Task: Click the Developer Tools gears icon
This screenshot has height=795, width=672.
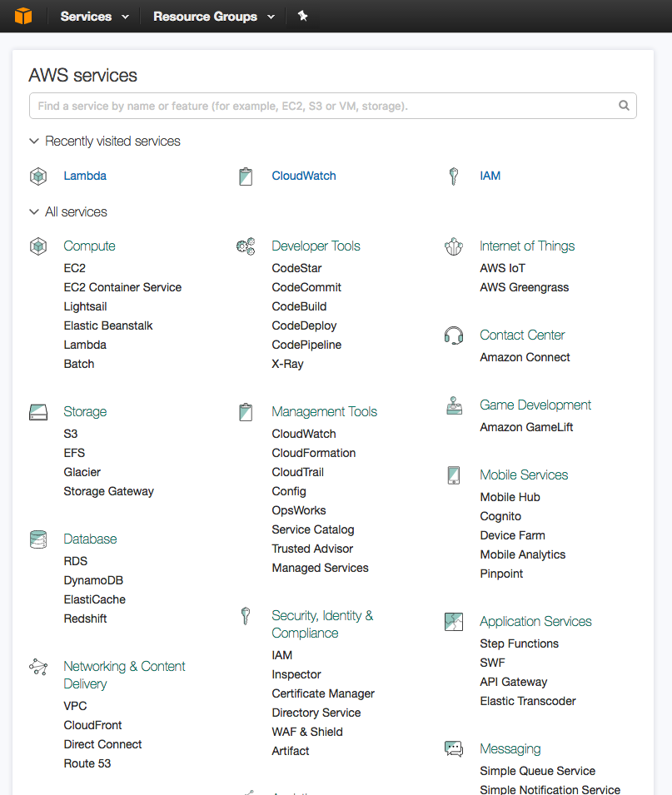Action: [246, 246]
